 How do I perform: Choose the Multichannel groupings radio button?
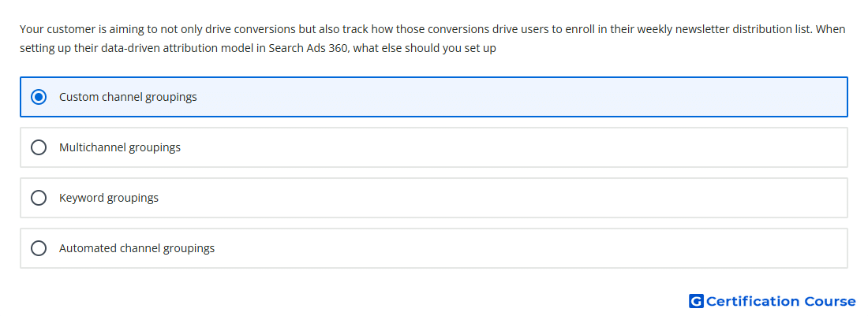(x=38, y=147)
